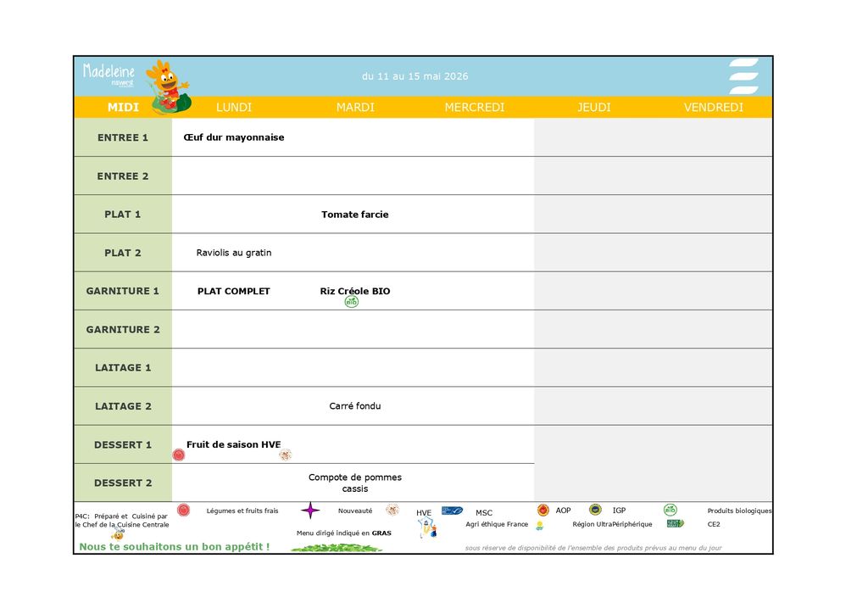
Task: Select the LUNDI column header
Action: tap(234, 108)
